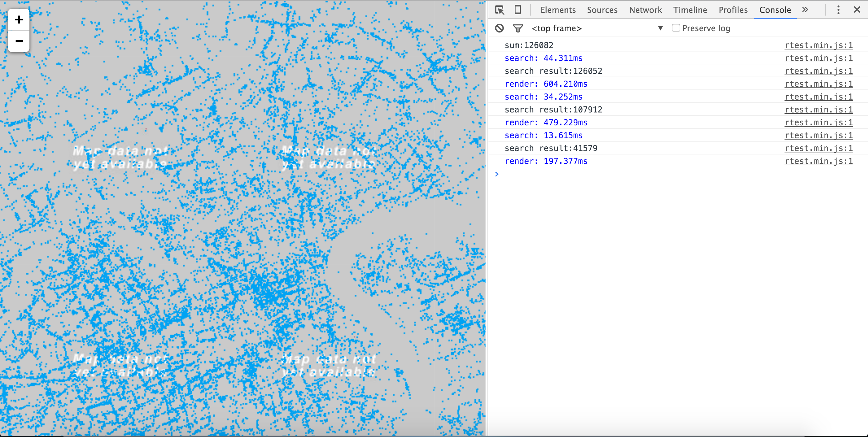This screenshot has height=437, width=868.
Task: Show more tabs with double chevron
Action: click(x=805, y=10)
